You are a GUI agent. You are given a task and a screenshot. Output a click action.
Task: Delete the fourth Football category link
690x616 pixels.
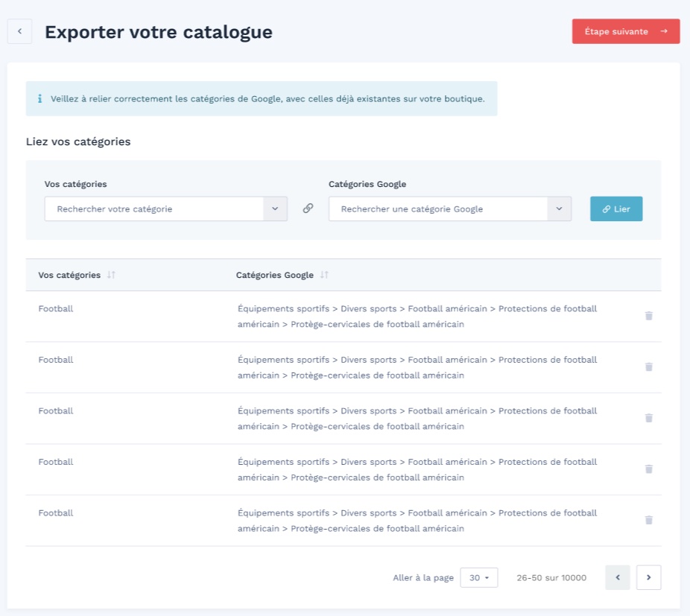[648, 469]
